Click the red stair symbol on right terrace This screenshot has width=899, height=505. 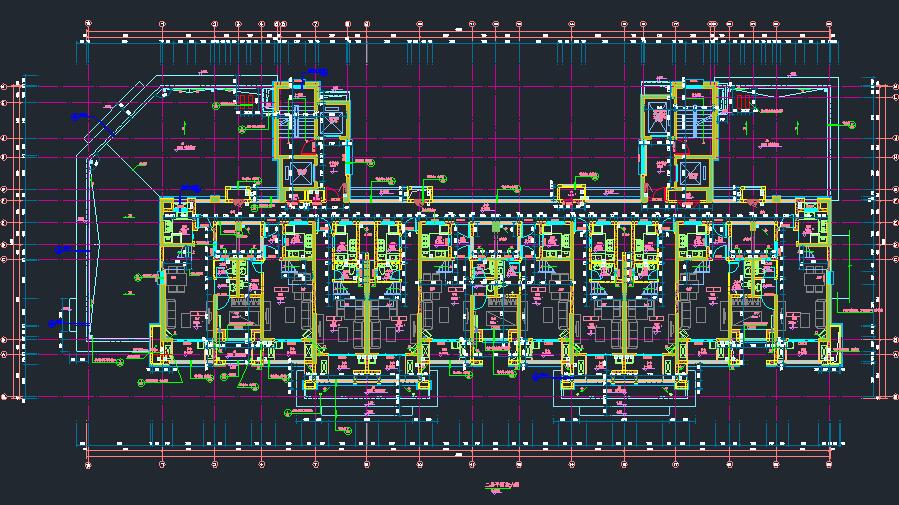pyautogui.click(x=742, y=102)
